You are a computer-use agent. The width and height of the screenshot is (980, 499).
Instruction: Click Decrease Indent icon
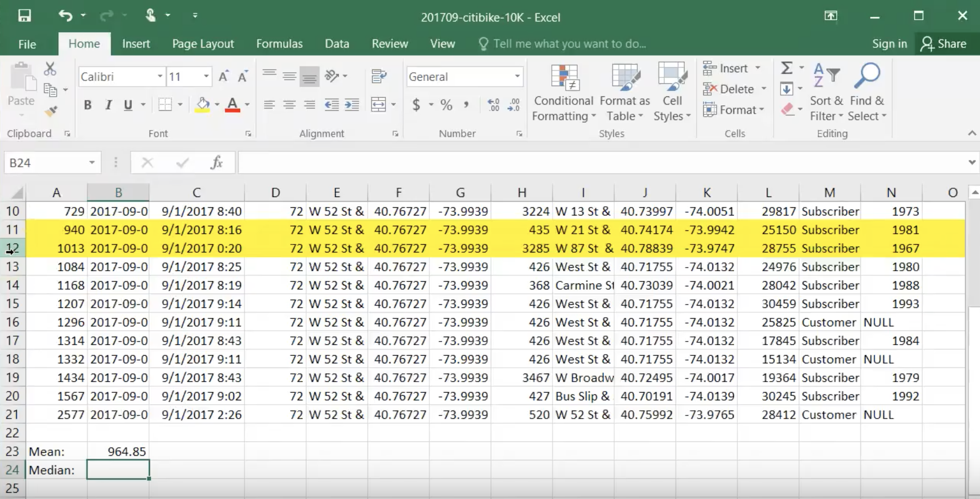pyautogui.click(x=332, y=105)
